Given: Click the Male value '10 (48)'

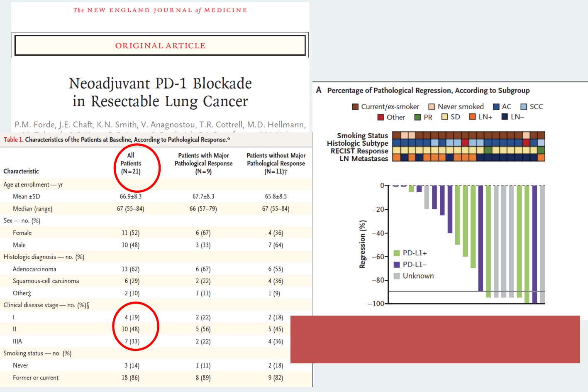Looking at the screenshot, I should pos(131,245).
